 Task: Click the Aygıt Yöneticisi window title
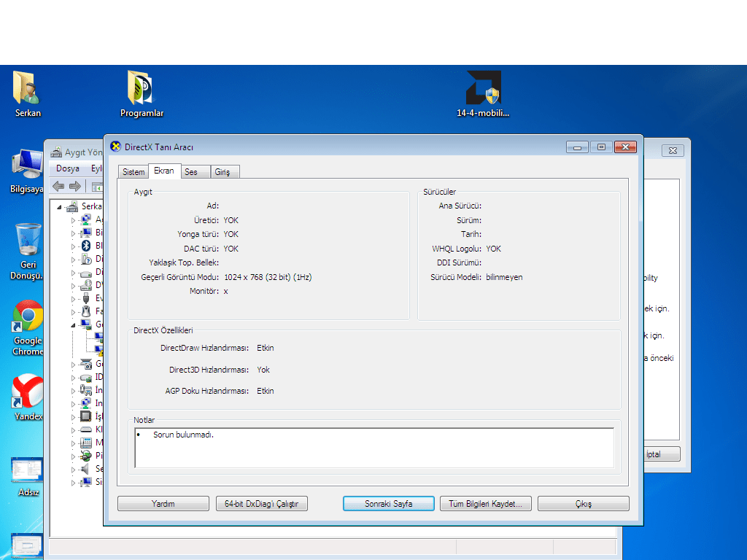pyautogui.click(x=83, y=152)
